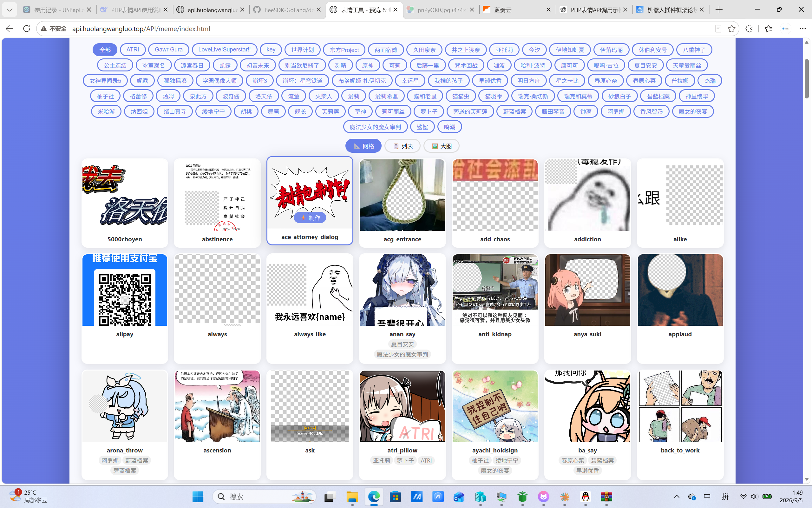The image size is (812, 508).
Task: Open the 5000choyen meme template
Action: click(124, 203)
